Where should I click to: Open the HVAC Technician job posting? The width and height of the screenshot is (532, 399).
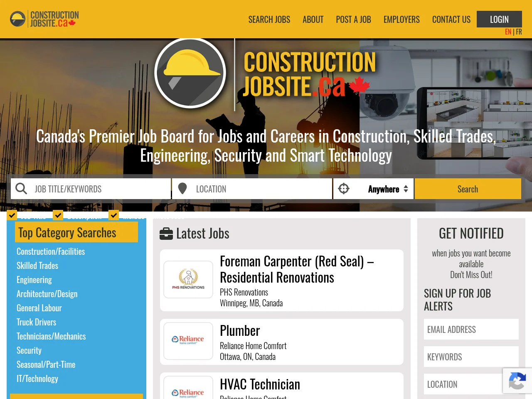[260, 384]
